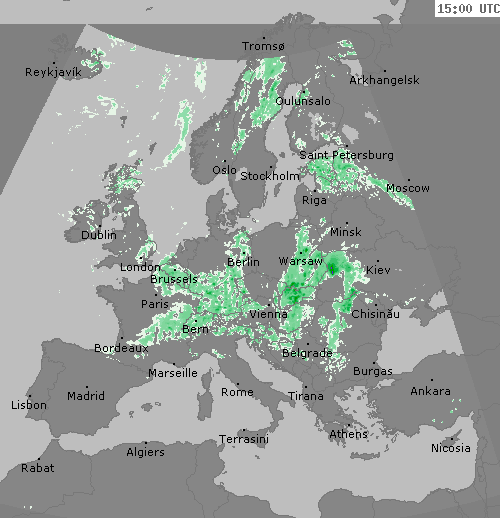Select the London city label
The width and height of the screenshot is (500, 518).
tap(140, 267)
